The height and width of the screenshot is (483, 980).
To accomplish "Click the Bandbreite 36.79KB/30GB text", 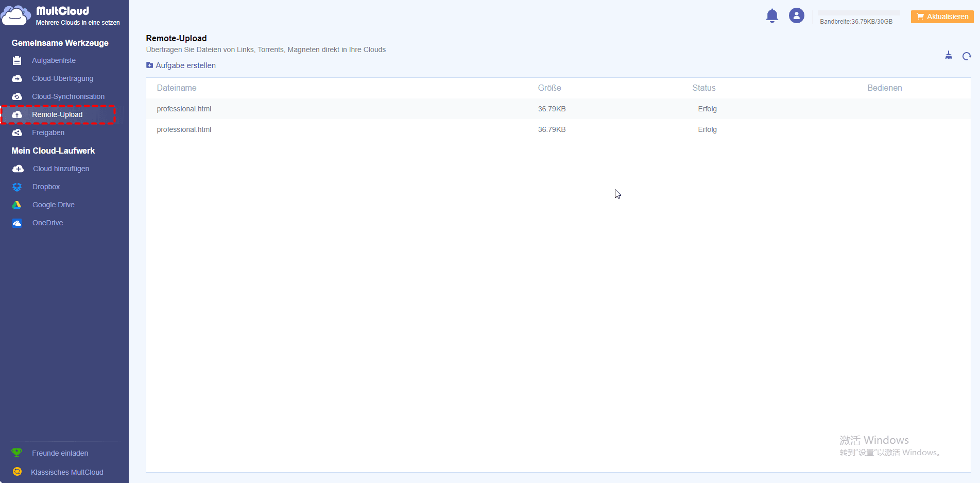I will [856, 22].
